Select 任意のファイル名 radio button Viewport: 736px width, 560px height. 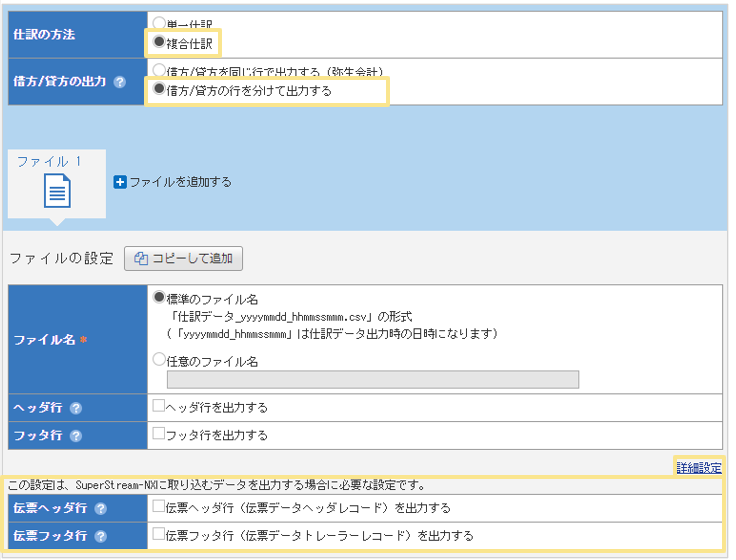click(x=158, y=361)
